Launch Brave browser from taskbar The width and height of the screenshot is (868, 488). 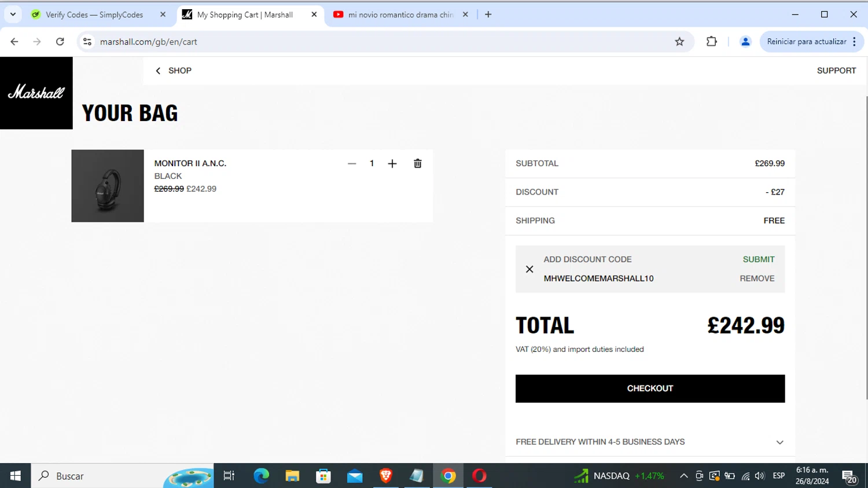386,476
